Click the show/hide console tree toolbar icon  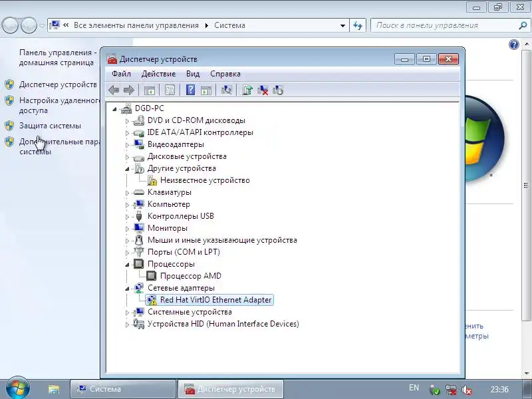click(x=149, y=90)
